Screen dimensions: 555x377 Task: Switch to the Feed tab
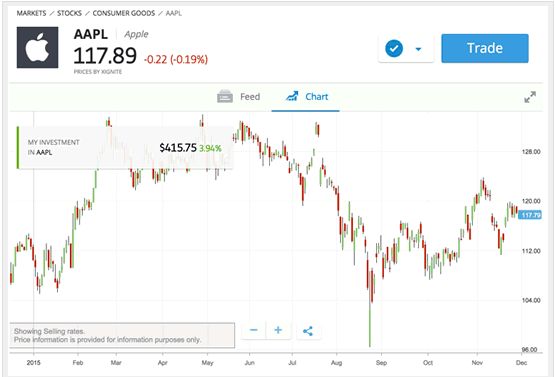239,97
